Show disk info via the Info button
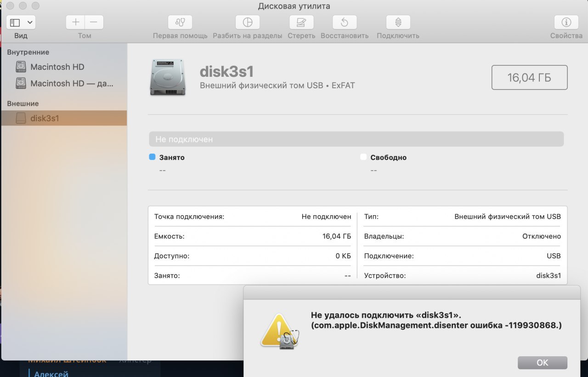The width and height of the screenshot is (588, 377). 566,22
